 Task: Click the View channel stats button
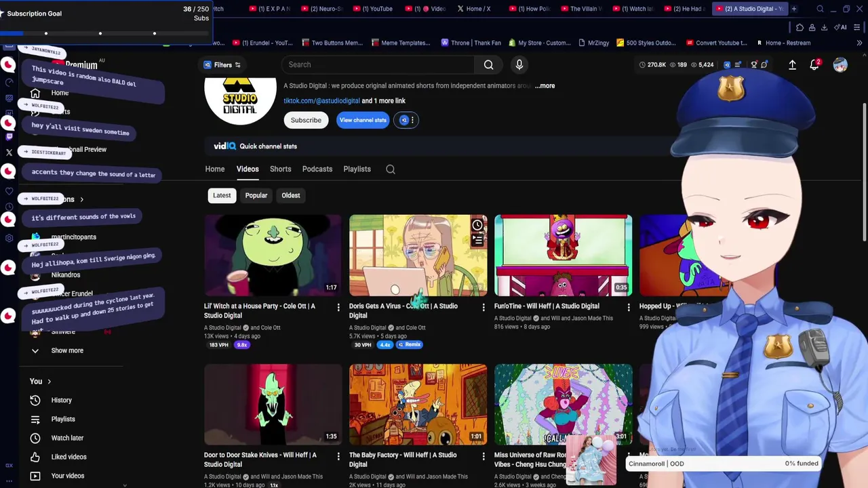(363, 121)
